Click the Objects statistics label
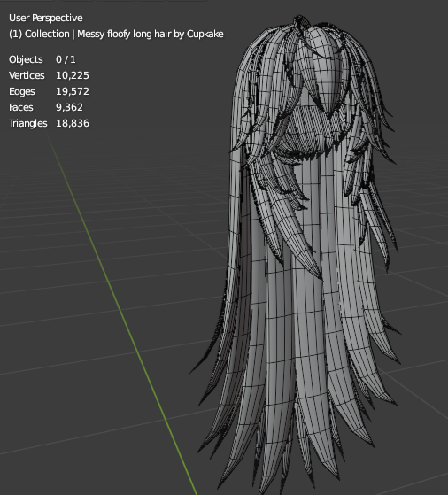This screenshot has width=448, height=495. click(26, 59)
